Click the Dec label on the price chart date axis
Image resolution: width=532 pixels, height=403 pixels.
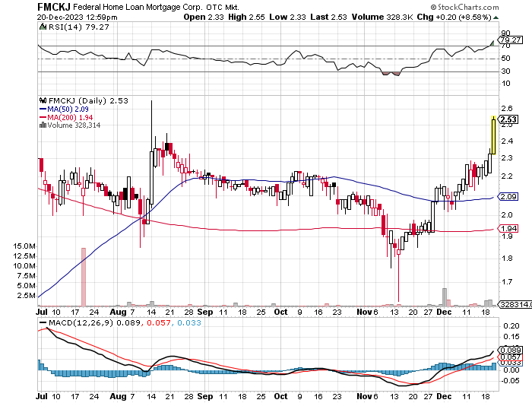pos(444,312)
